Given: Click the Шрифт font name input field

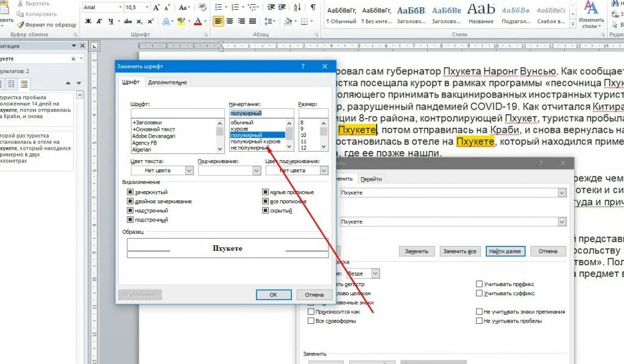Looking at the screenshot, I should (177, 113).
